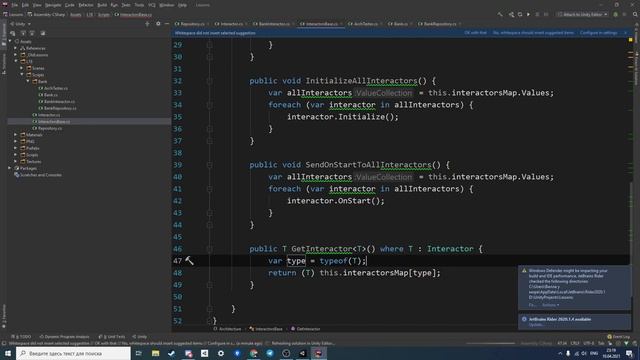Click Update link in Rider available popup
The image size is (640, 360).
click(x=536, y=325)
